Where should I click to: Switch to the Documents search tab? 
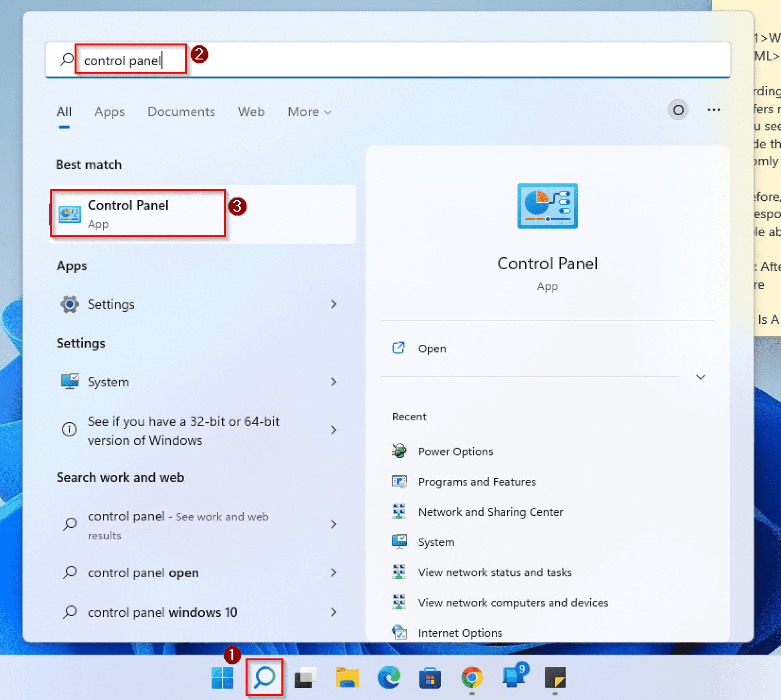(x=181, y=112)
